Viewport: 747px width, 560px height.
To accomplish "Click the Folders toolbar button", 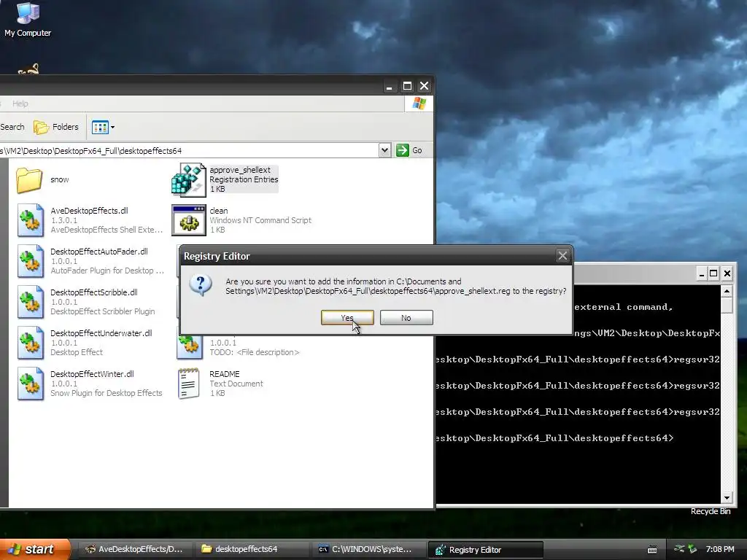I will (55, 127).
